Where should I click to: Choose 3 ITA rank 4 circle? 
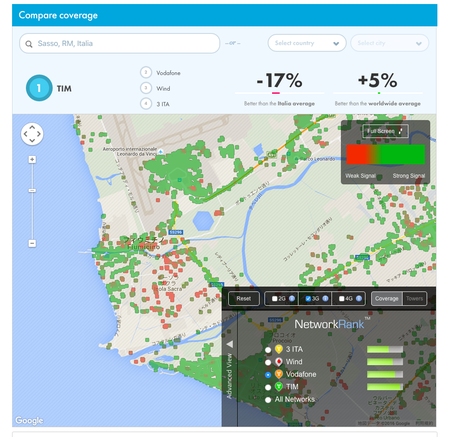(146, 104)
